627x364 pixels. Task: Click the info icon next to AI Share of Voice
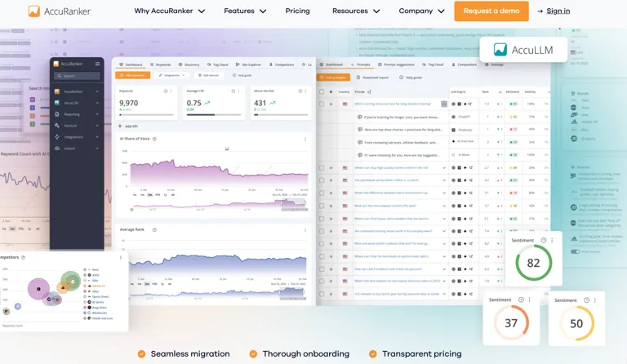pos(154,139)
